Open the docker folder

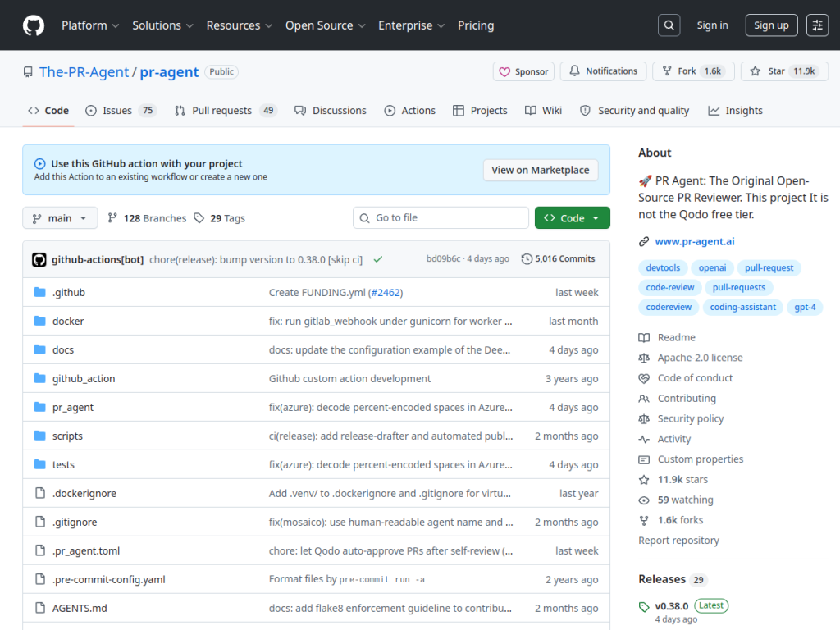[68, 321]
